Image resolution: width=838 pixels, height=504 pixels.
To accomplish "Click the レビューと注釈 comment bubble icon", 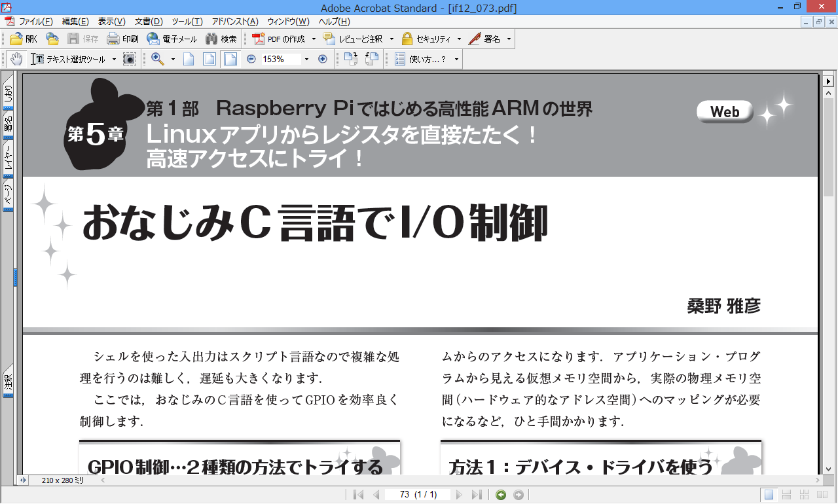I will (x=329, y=39).
